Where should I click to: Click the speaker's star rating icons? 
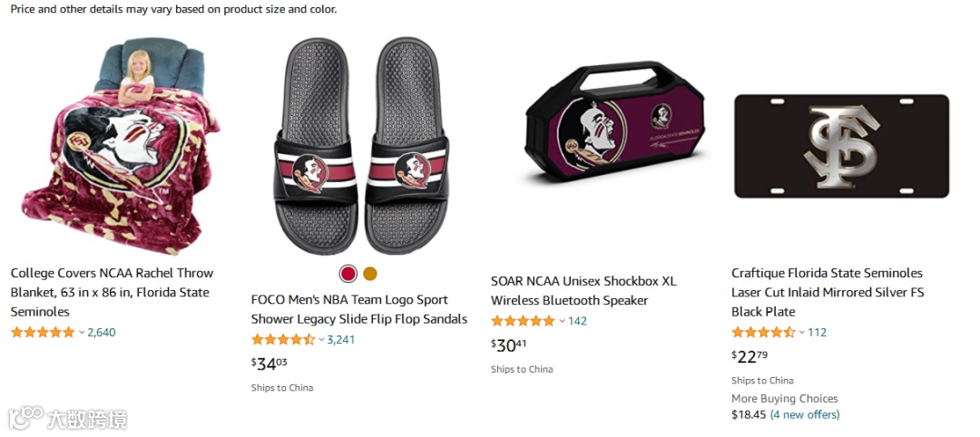pyautogui.click(x=523, y=321)
